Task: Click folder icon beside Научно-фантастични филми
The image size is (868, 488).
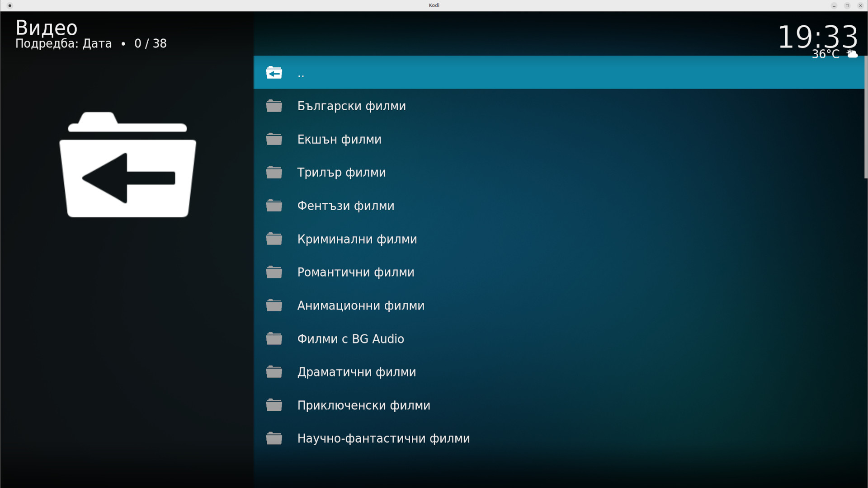Action: coord(274,438)
